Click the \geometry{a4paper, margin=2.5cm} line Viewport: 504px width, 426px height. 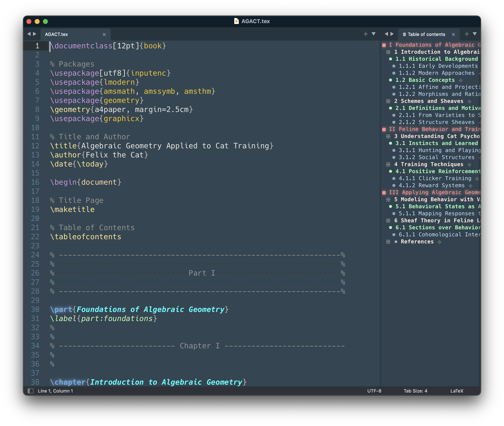click(121, 109)
